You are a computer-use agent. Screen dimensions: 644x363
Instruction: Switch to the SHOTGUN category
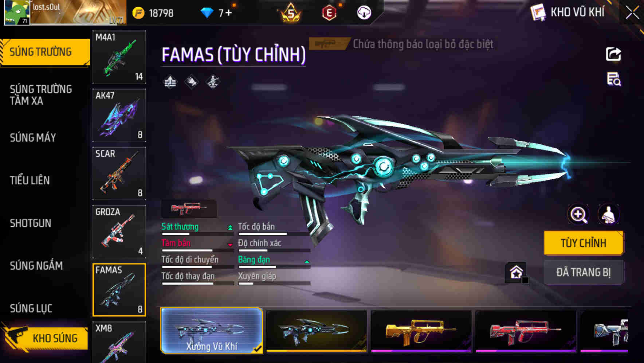31,223
